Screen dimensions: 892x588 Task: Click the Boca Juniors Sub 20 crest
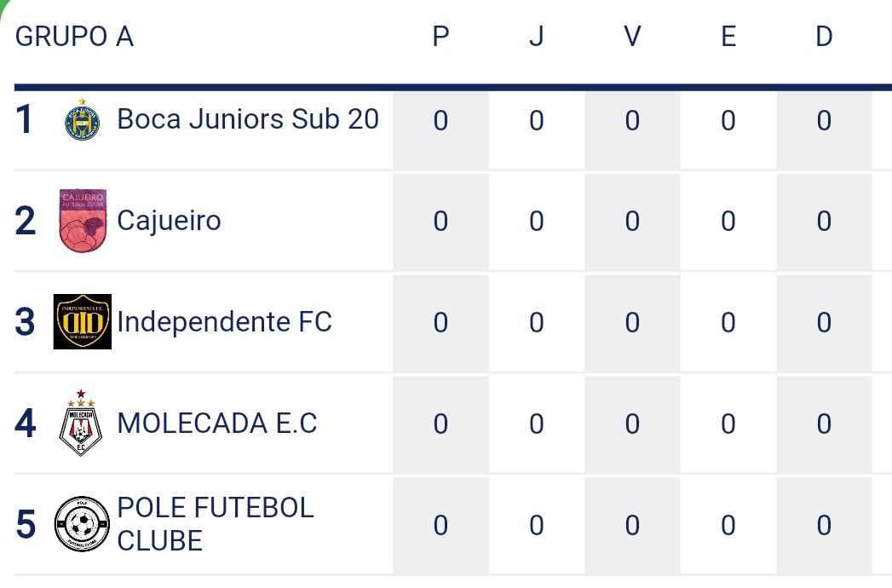(x=83, y=120)
